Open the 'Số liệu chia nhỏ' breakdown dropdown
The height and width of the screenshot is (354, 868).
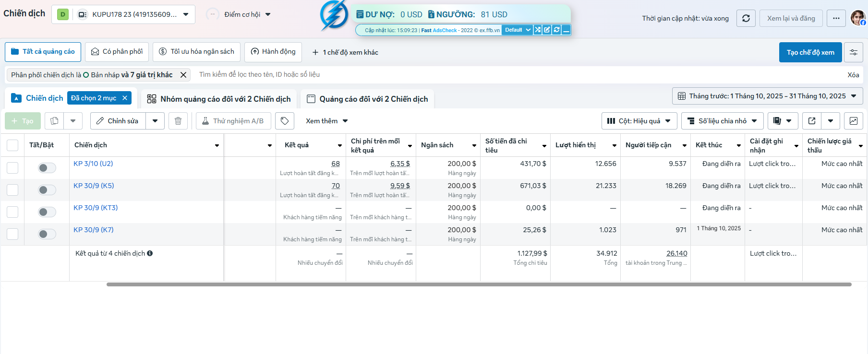click(723, 121)
